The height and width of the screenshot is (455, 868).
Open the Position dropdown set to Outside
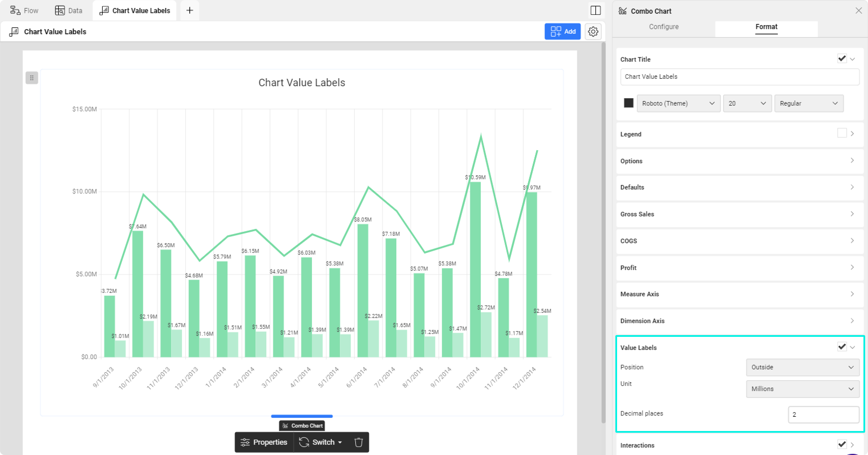pyautogui.click(x=802, y=367)
